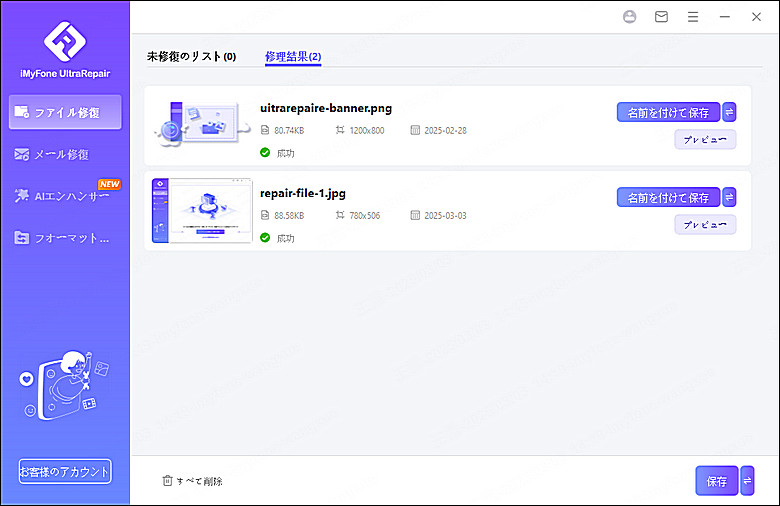
Task: Open the user account profile icon
Action: pyautogui.click(x=629, y=17)
